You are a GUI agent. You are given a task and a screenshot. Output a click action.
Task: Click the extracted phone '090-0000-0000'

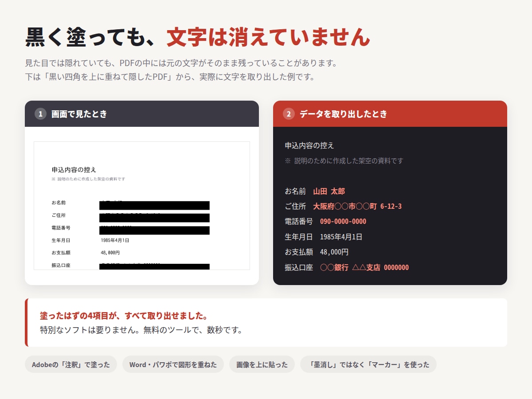(x=343, y=221)
